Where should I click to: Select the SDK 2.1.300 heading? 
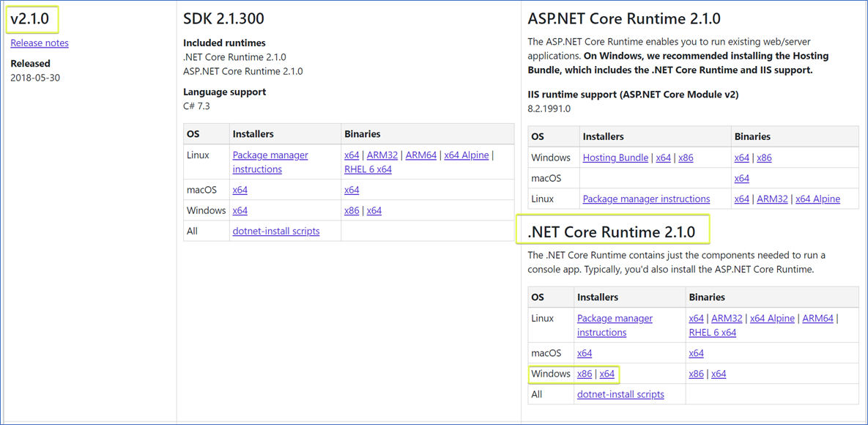point(223,19)
